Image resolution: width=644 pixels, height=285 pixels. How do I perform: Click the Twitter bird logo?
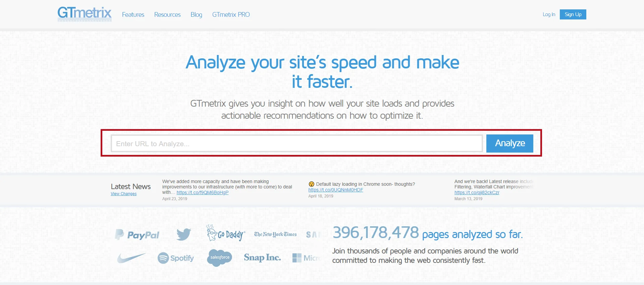click(183, 234)
